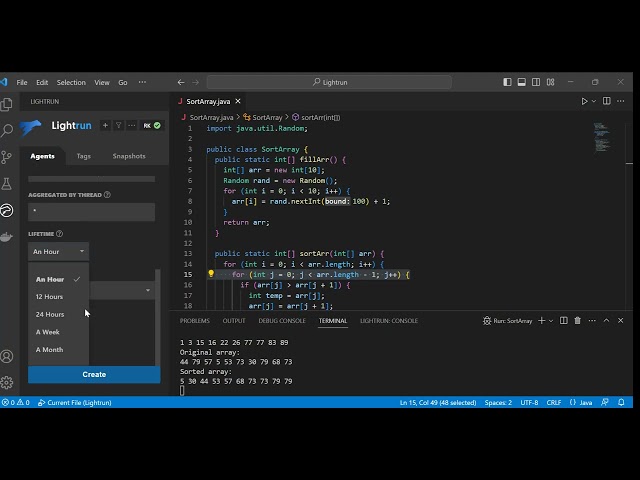640x480 pixels.
Task: Open the Accounts menu icon
Action: 7,356
